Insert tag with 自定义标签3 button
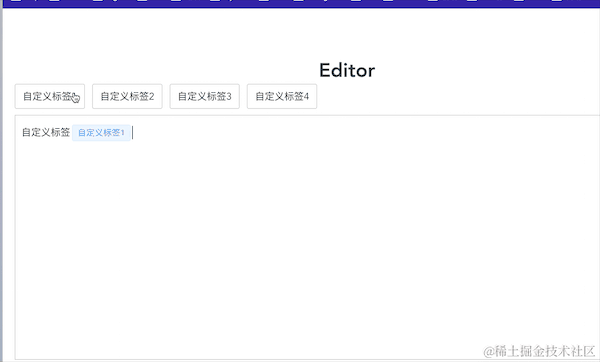Screen dimensions: 600x362 point(205,96)
